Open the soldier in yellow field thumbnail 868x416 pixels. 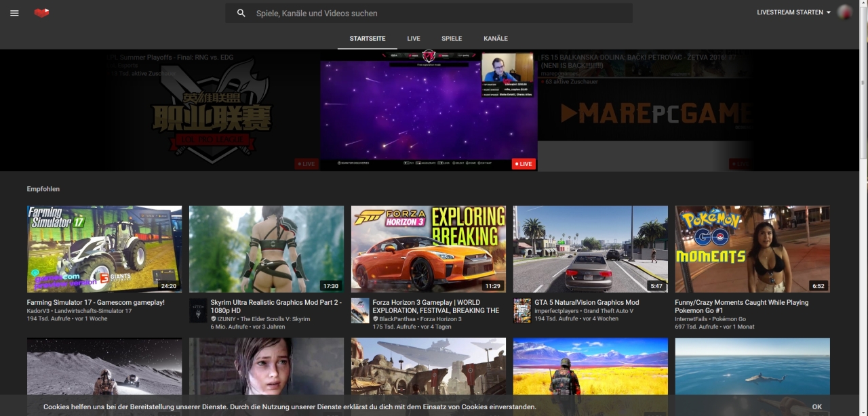pos(591,367)
